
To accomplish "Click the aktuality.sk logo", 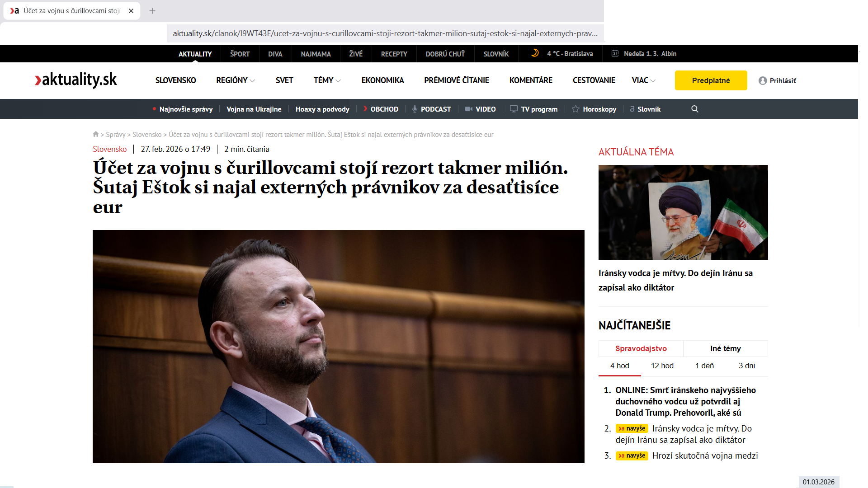I will click(76, 80).
